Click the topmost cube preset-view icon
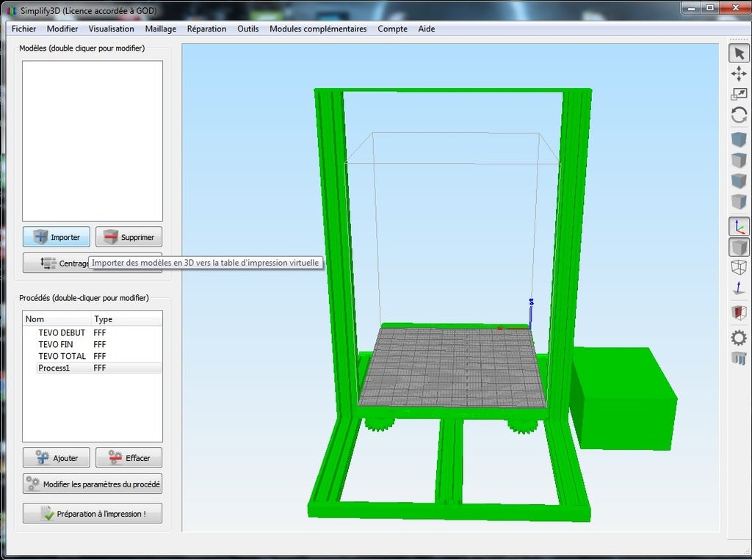This screenshot has width=752, height=560. tap(739, 139)
